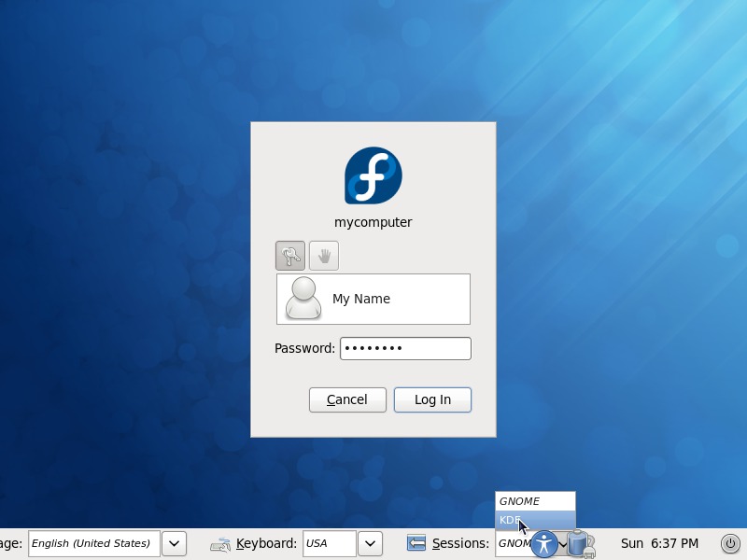Click the user avatar silhouette icon
This screenshot has height=560, width=747.
[303, 299]
